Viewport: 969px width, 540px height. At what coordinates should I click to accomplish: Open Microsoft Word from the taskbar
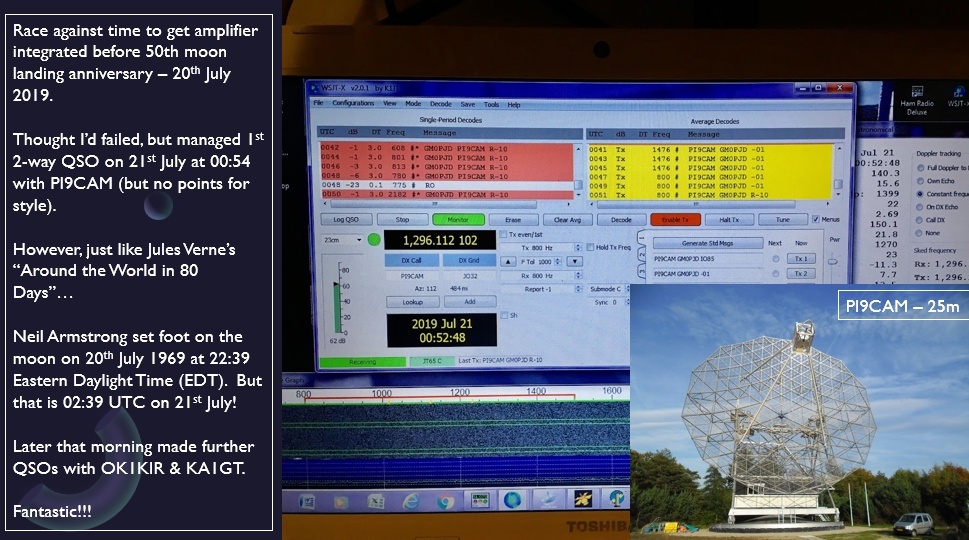(307, 501)
